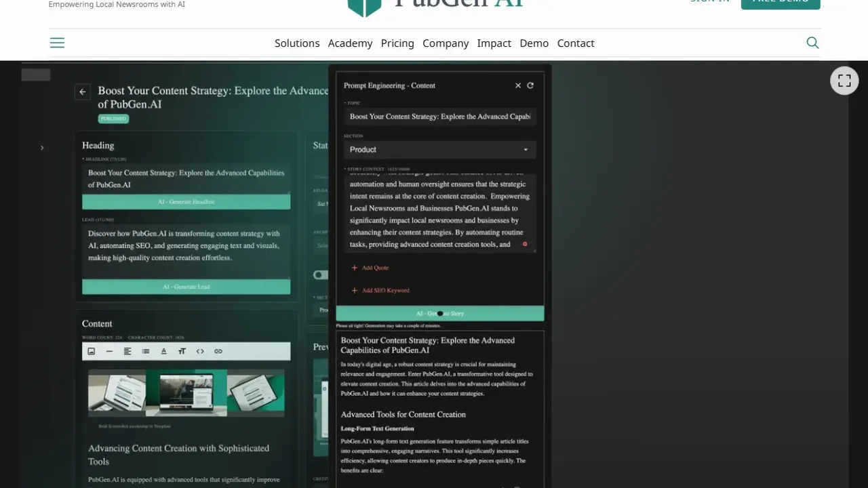Flip the toggle switch beside the dates panel
The width and height of the screenshot is (868, 488).
coord(320,274)
